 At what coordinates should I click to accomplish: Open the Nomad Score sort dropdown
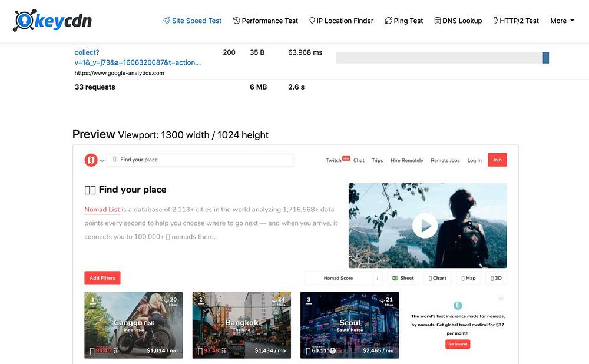coord(339,278)
